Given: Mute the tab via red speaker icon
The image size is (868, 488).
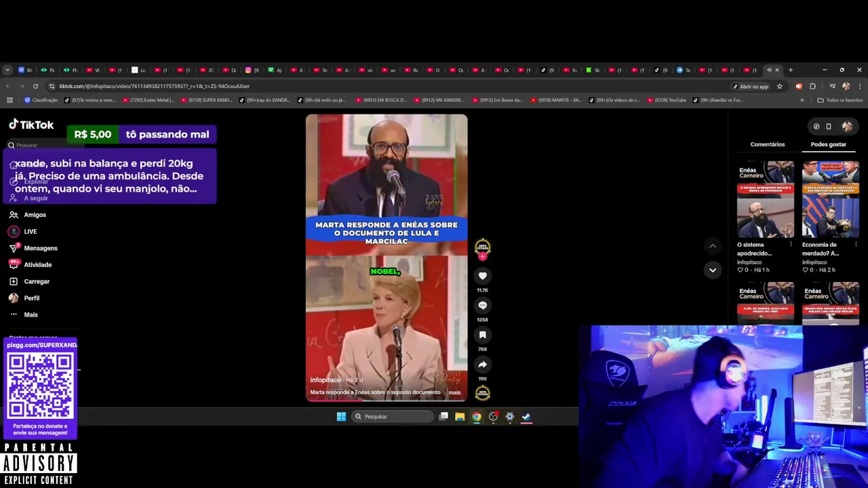Looking at the screenshot, I should click(798, 86).
